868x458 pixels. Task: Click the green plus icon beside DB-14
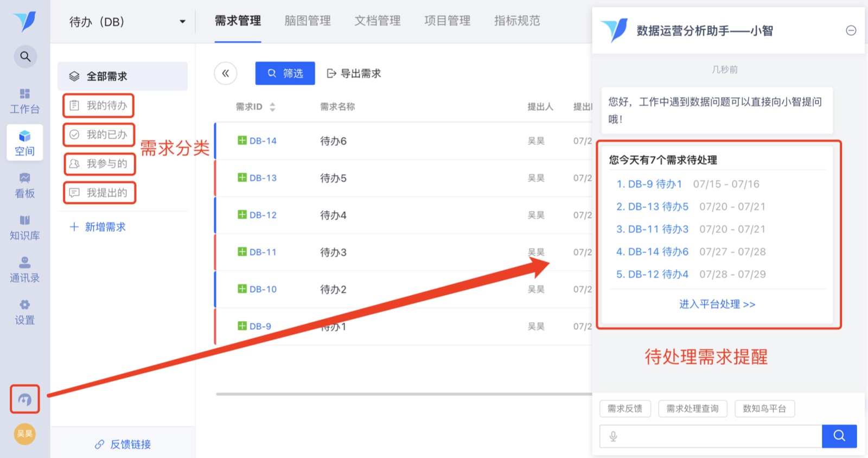click(242, 141)
